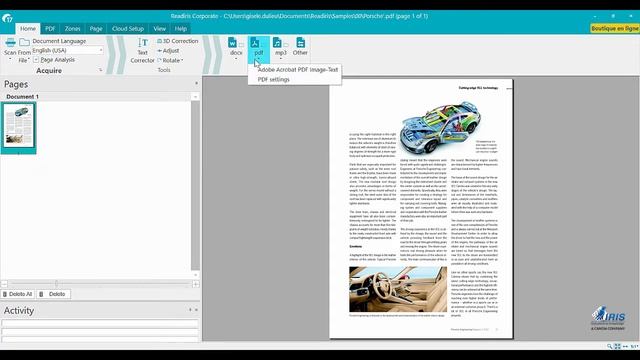Select the page 1 thumbnail

point(19,127)
